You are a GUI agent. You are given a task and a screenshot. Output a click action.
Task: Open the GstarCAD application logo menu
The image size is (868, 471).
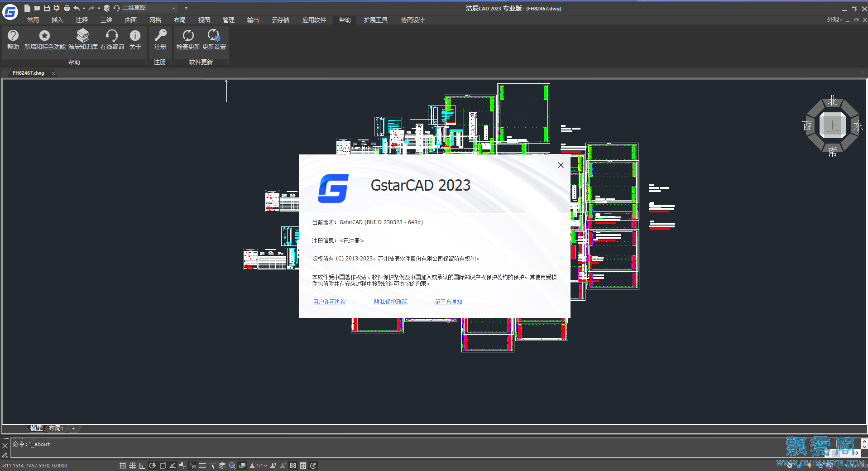click(x=10, y=12)
